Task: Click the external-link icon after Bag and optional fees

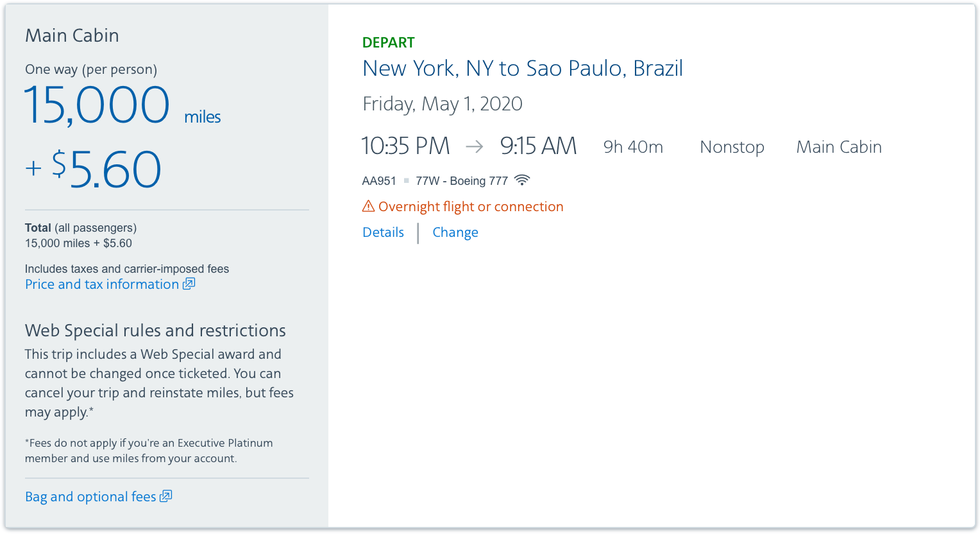Action: point(166,496)
